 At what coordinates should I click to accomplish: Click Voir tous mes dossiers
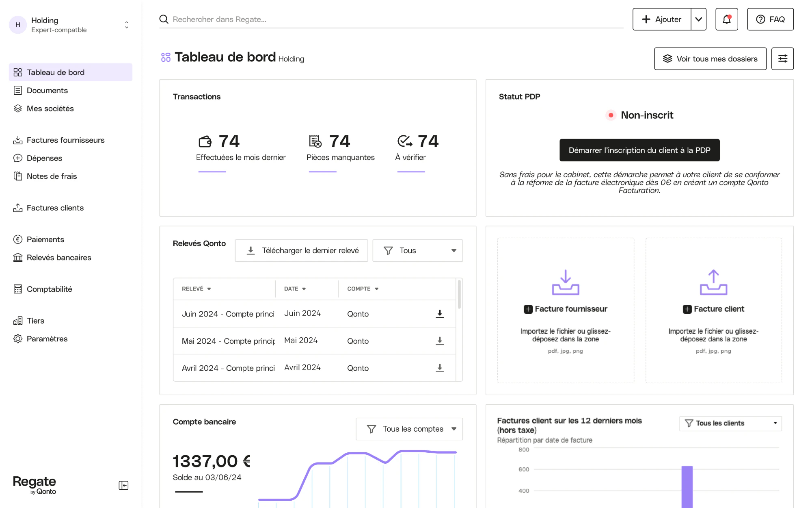(710, 59)
